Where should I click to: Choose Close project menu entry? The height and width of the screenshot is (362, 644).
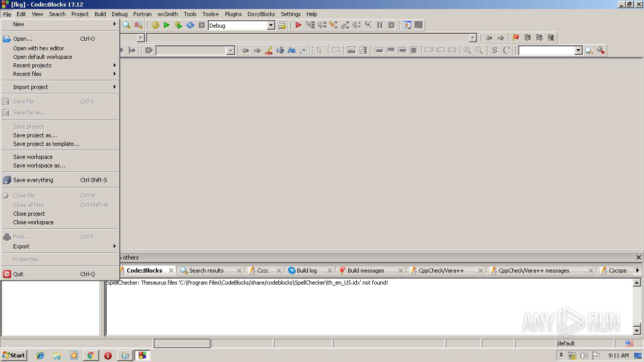[x=60, y=214]
